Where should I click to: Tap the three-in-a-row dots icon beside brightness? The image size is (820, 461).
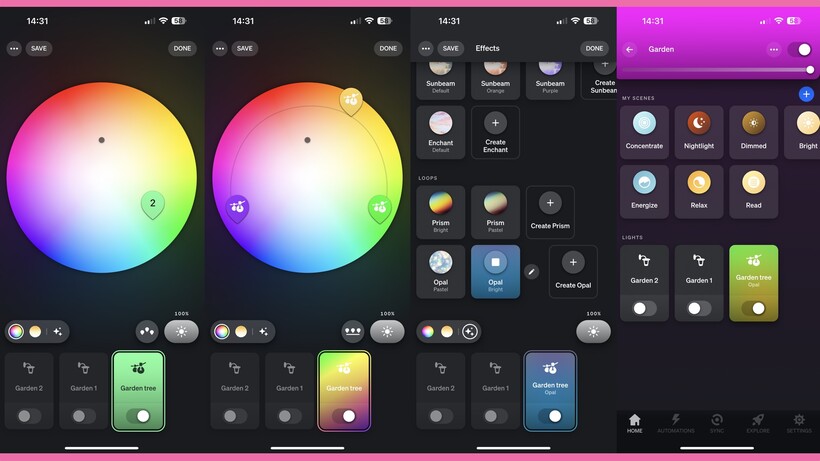tap(353, 331)
